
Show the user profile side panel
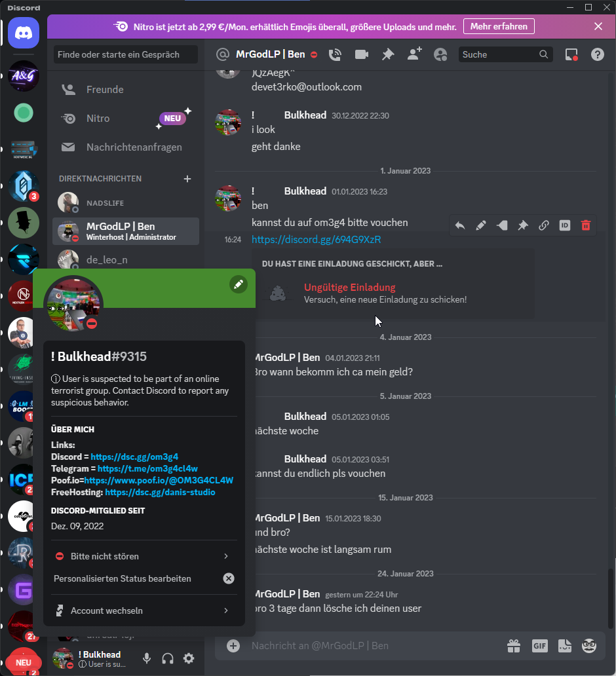(440, 55)
